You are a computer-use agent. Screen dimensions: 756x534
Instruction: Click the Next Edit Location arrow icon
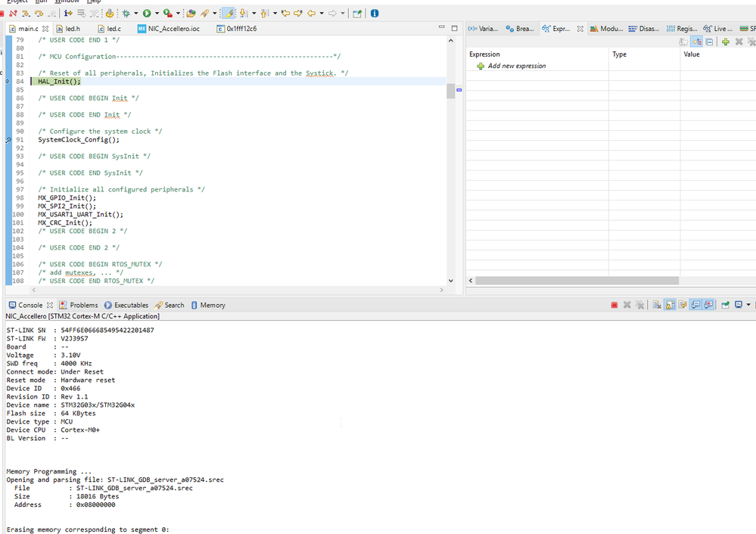pyautogui.click(x=298, y=13)
